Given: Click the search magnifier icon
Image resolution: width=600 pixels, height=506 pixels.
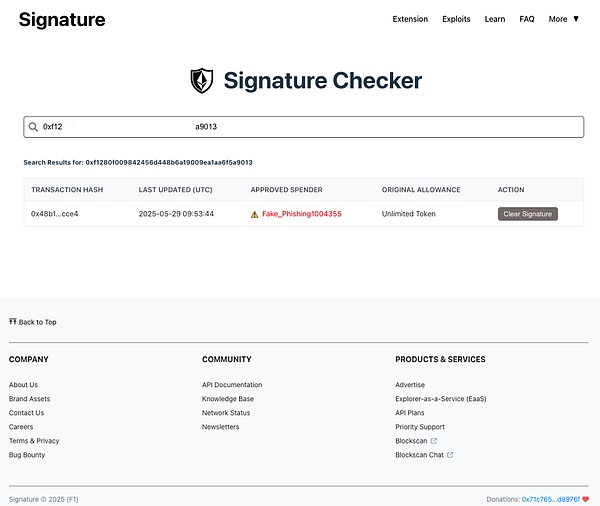Looking at the screenshot, I should click(x=33, y=127).
